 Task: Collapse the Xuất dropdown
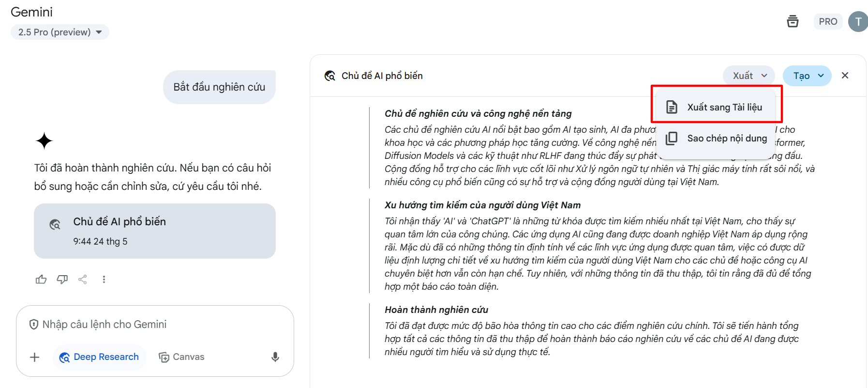(x=749, y=76)
